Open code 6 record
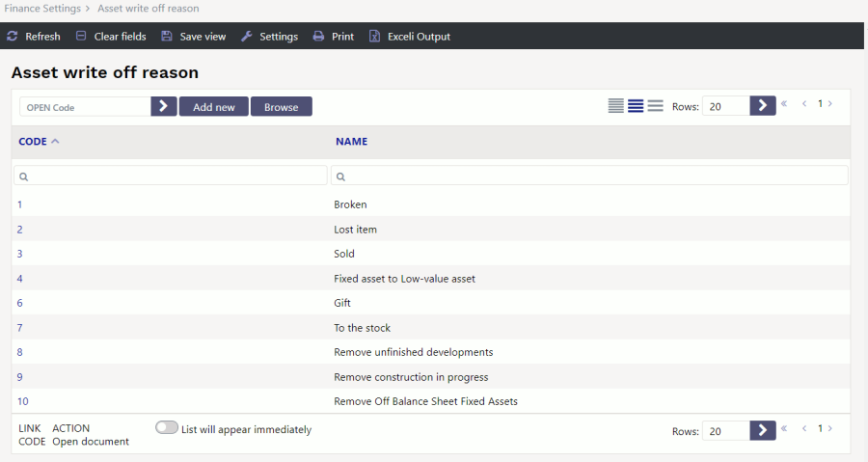This screenshot has width=868, height=462. pos(20,303)
